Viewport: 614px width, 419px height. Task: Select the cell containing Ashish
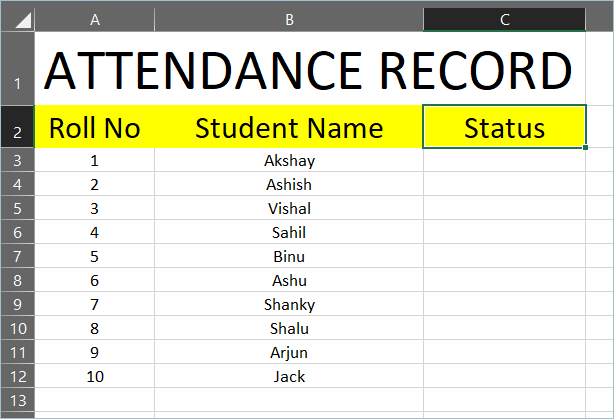click(x=289, y=184)
